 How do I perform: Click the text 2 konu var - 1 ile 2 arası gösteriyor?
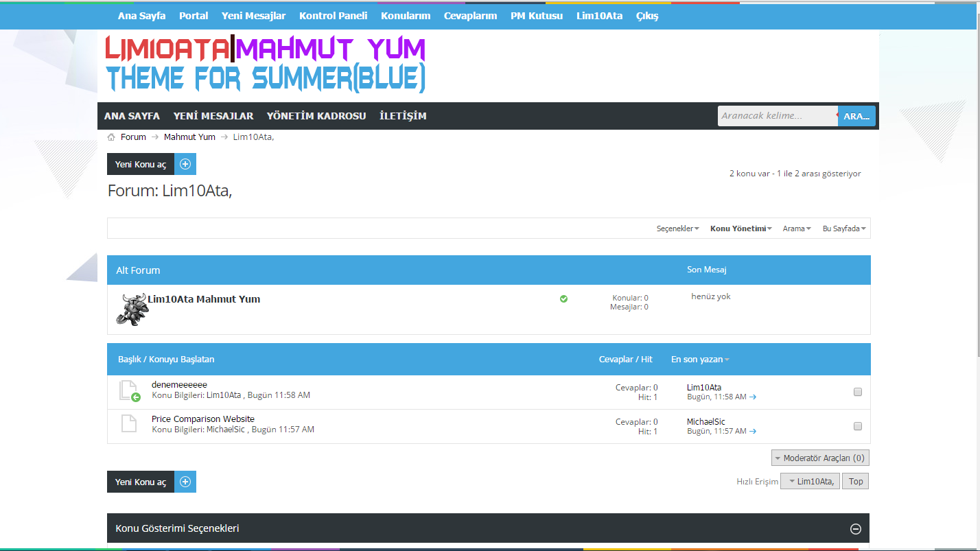pyautogui.click(x=795, y=174)
